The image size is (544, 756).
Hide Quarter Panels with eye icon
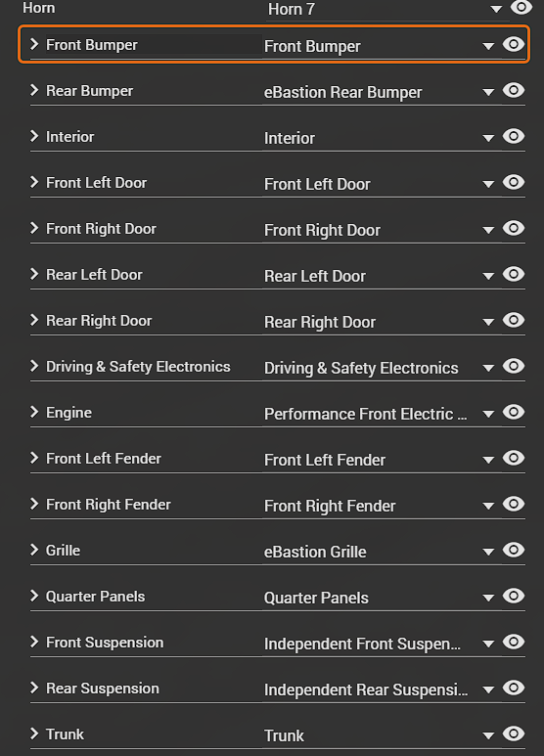click(x=513, y=596)
